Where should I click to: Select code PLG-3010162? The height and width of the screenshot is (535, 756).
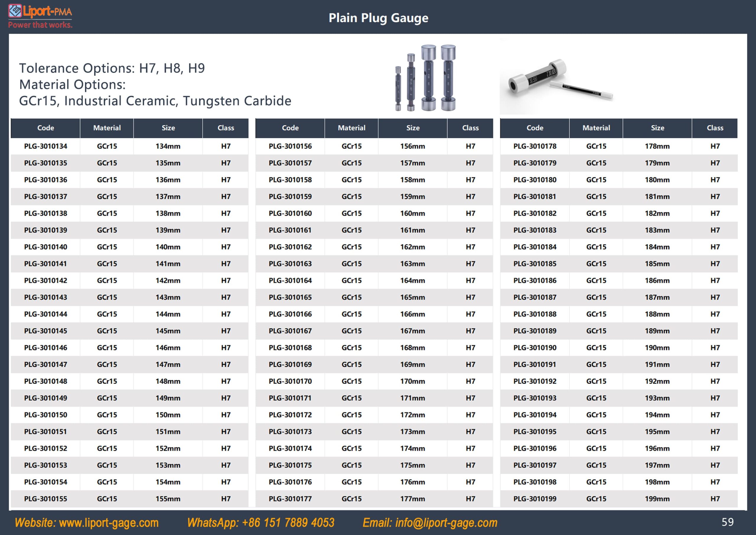tap(290, 247)
